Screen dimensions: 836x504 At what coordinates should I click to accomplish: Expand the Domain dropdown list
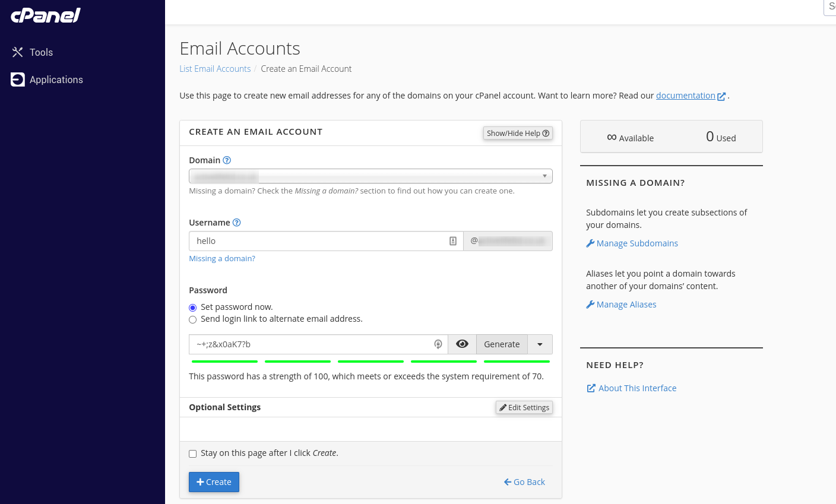(x=370, y=176)
